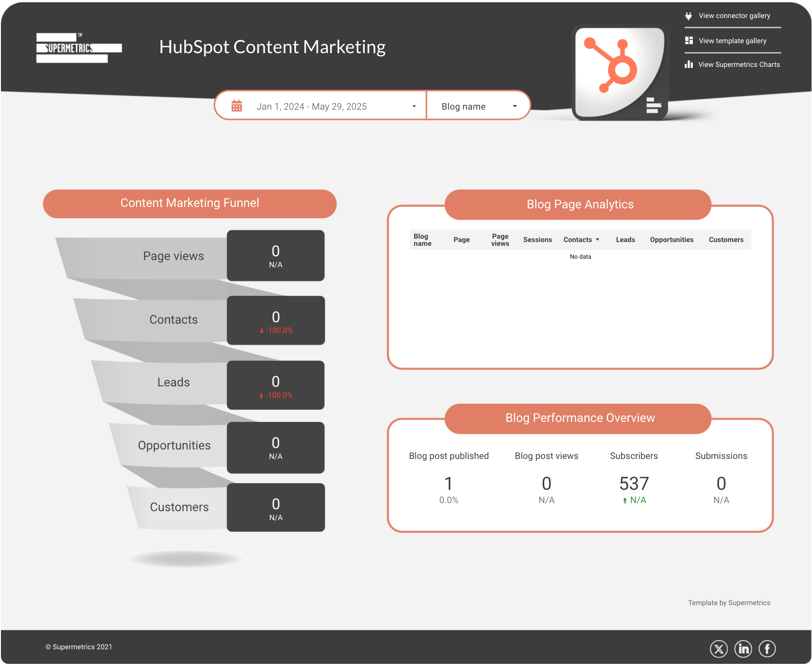Image resolution: width=812 pixels, height=664 pixels.
Task: Click the Supermetrics logo in header
Action: pyautogui.click(x=79, y=48)
